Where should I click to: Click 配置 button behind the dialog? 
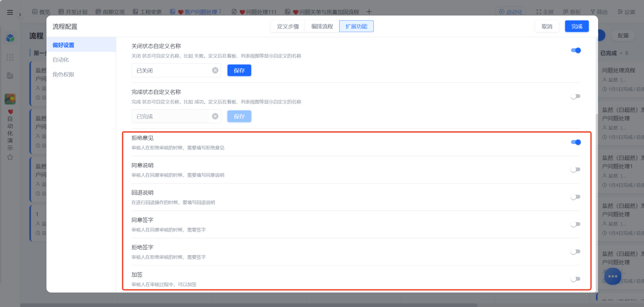[623, 36]
